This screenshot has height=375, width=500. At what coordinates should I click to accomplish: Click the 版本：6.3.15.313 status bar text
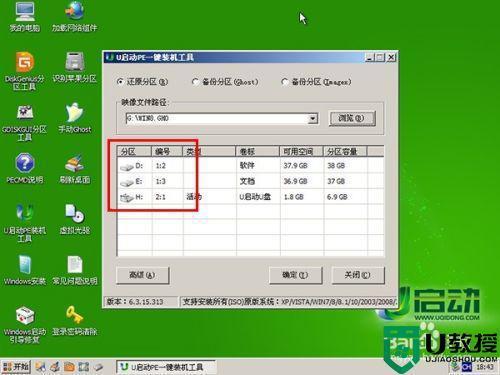click(x=135, y=302)
